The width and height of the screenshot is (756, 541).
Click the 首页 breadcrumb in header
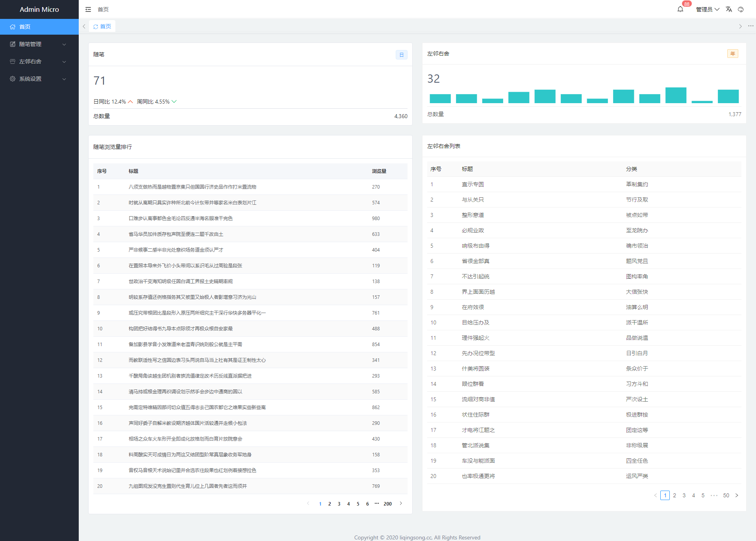tap(103, 9)
